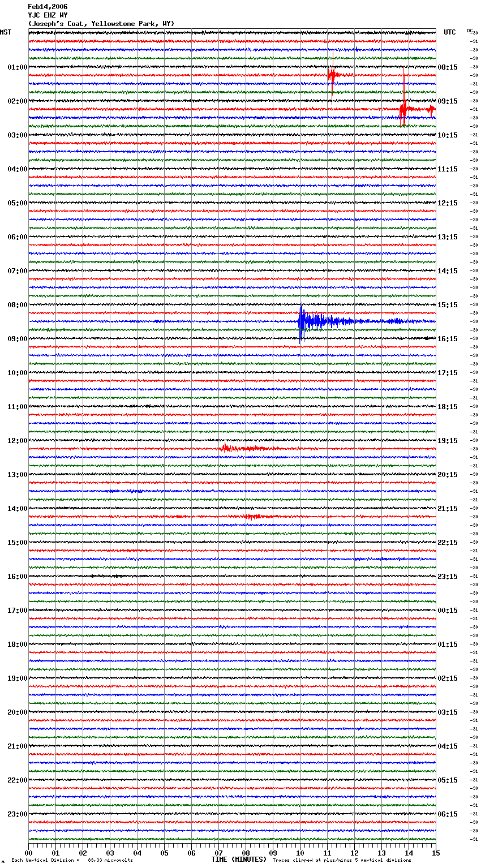The image size is (481, 868).
Task: Click the 10 minute tick label
Action: coord(300,853)
